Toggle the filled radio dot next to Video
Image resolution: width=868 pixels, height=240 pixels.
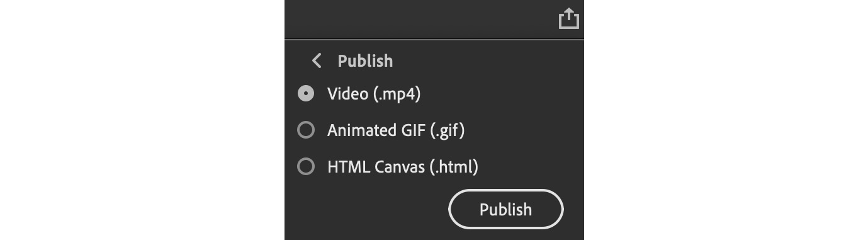coord(306,94)
